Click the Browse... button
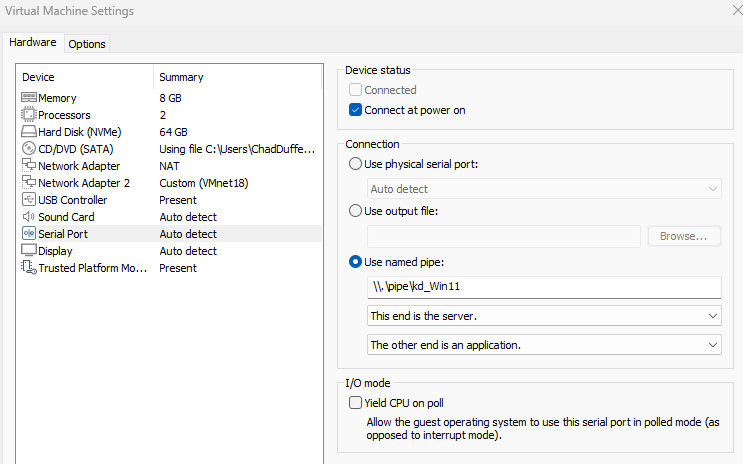743x464 pixels. pyautogui.click(x=684, y=236)
